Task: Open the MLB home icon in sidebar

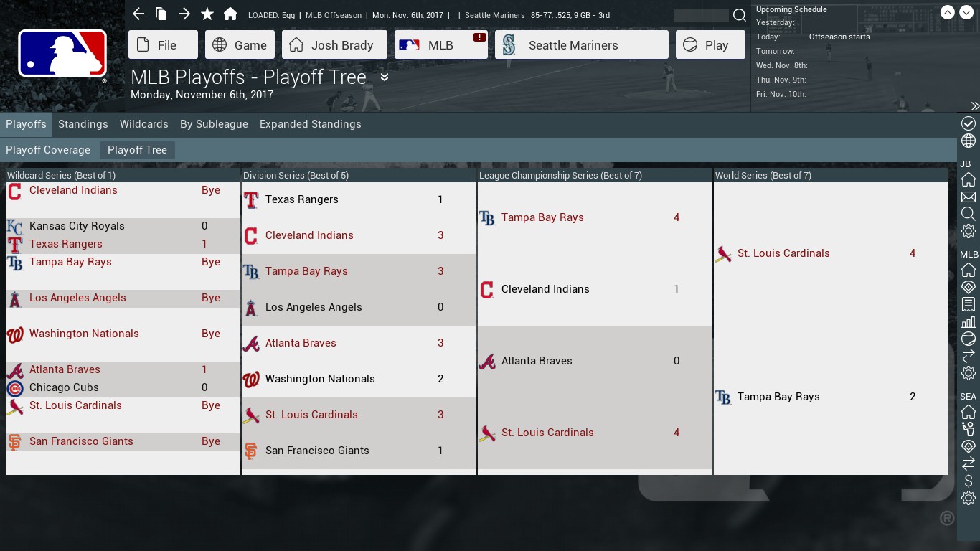Action: coord(969,270)
